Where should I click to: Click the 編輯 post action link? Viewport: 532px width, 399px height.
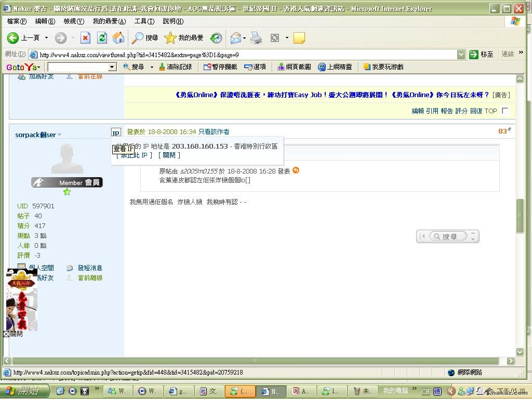tap(418, 111)
